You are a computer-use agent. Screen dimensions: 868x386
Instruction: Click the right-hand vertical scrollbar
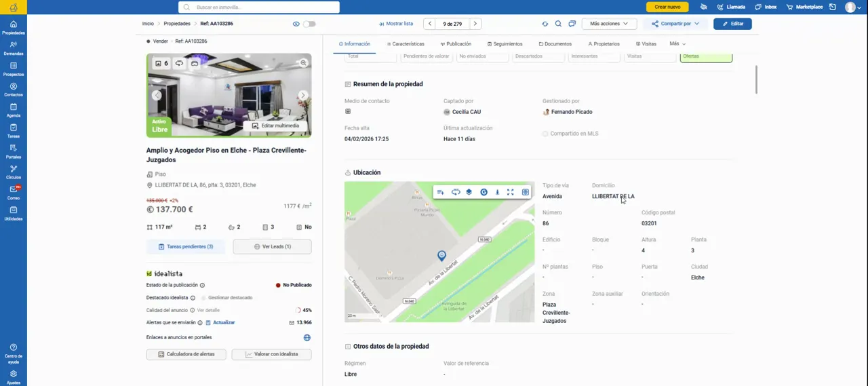click(756, 80)
